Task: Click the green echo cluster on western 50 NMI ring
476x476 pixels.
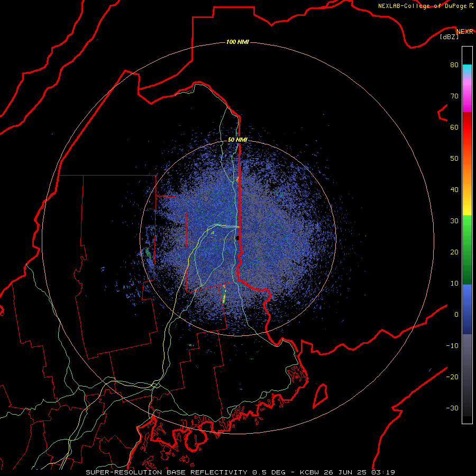Action: [148, 252]
